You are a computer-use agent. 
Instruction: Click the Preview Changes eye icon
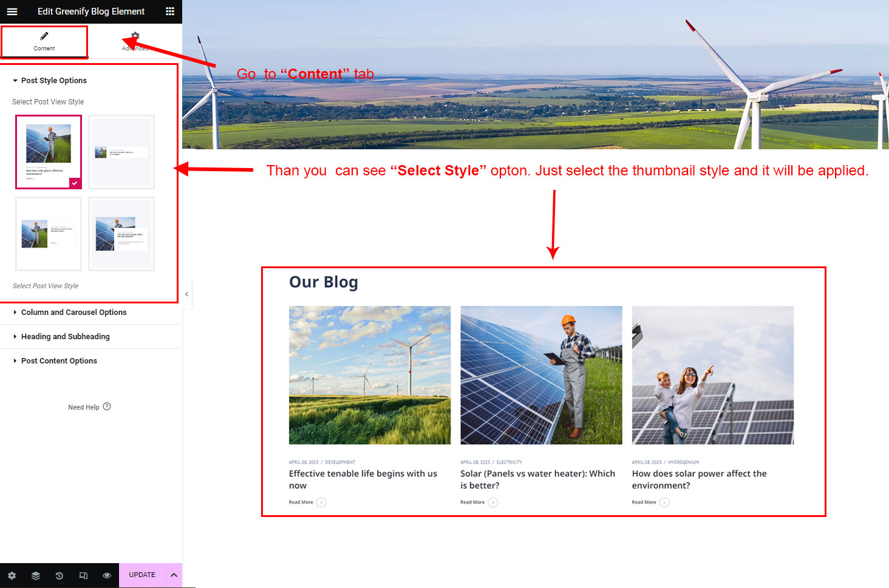point(107,575)
